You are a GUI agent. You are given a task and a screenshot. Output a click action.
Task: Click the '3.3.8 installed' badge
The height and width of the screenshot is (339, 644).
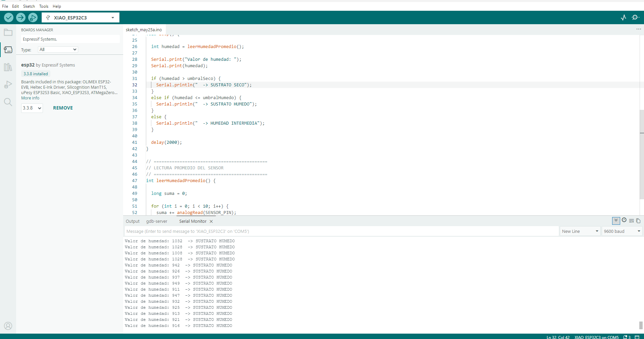click(36, 74)
